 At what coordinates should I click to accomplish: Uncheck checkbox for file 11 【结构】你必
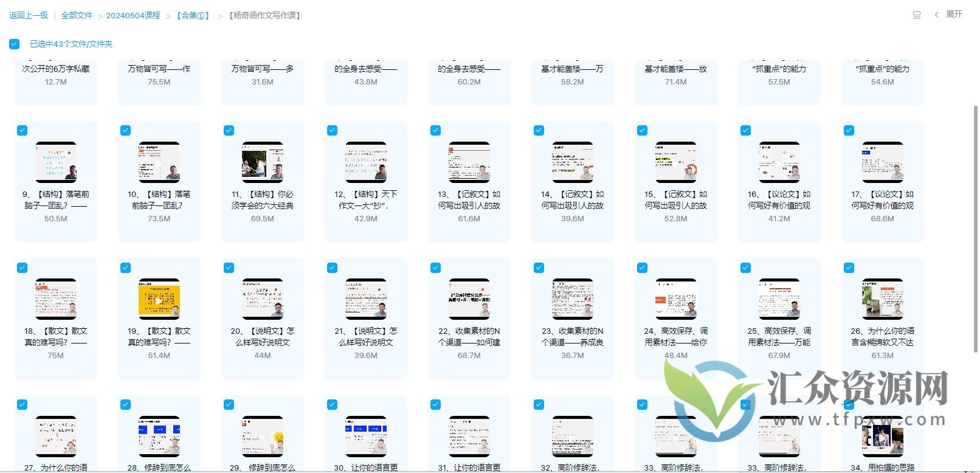click(x=229, y=130)
